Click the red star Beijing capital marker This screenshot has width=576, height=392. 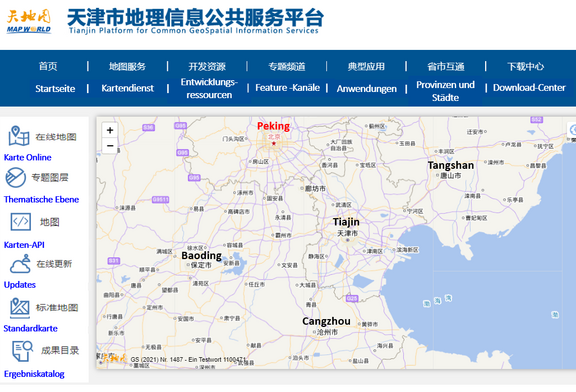tap(274, 143)
